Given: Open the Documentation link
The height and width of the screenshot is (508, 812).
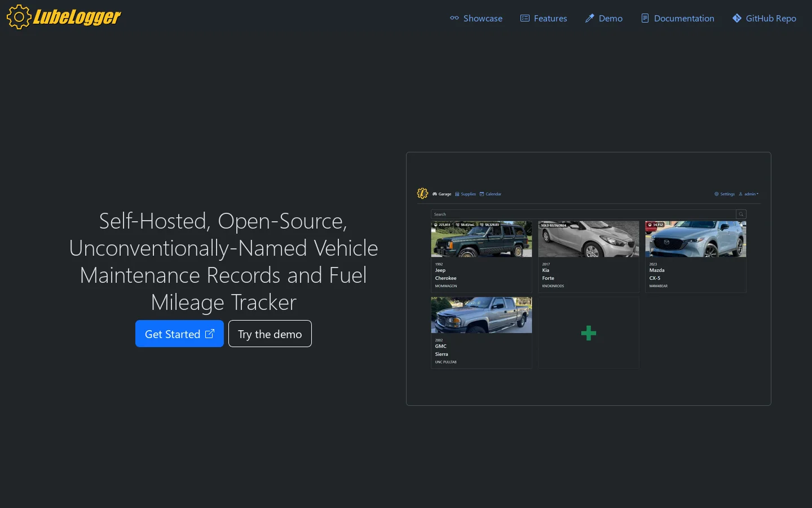Looking at the screenshot, I should (x=678, y=18).
